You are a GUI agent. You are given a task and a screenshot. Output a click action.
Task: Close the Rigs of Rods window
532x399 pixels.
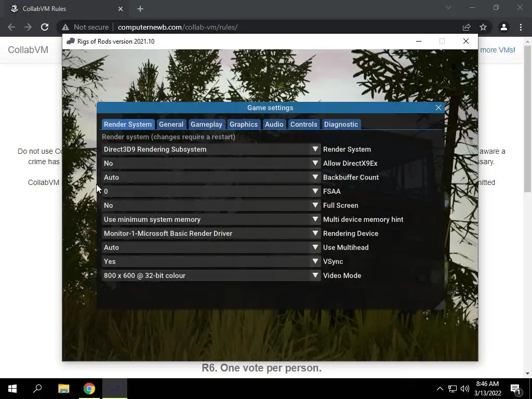466,42
